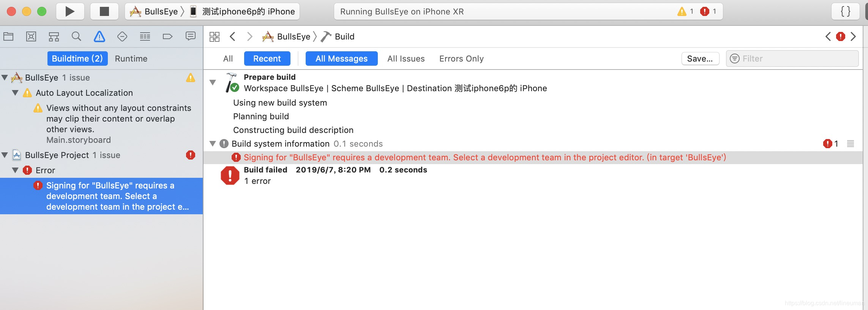The height and width of the screenshot is (310, 868).
Task: Open the code review braces button
Action: (x=846, y=11)
